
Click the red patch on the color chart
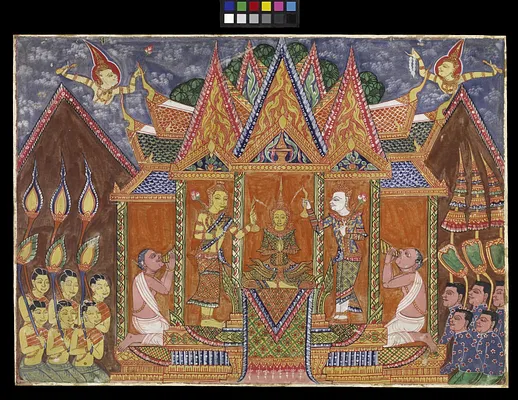point(254,6)
